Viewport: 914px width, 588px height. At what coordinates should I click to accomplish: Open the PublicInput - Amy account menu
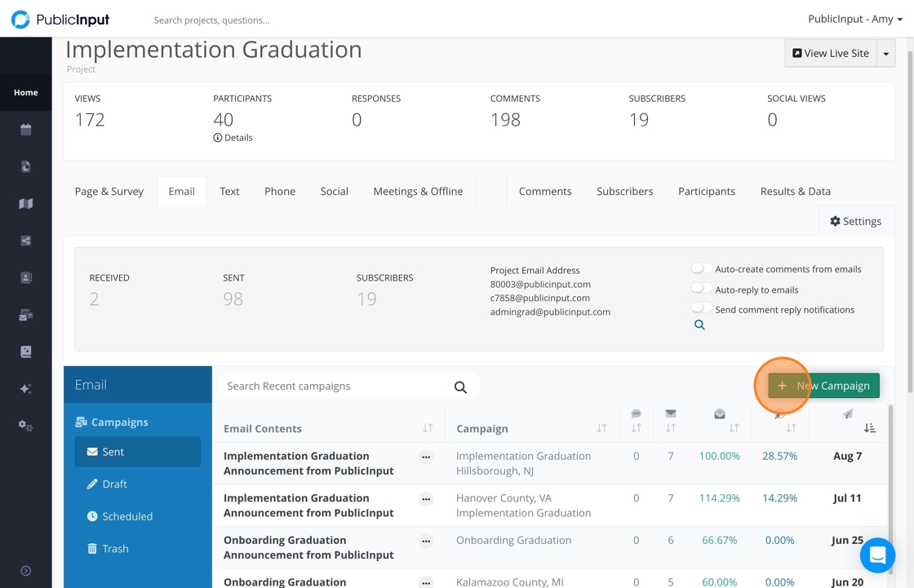click(854, 20)
